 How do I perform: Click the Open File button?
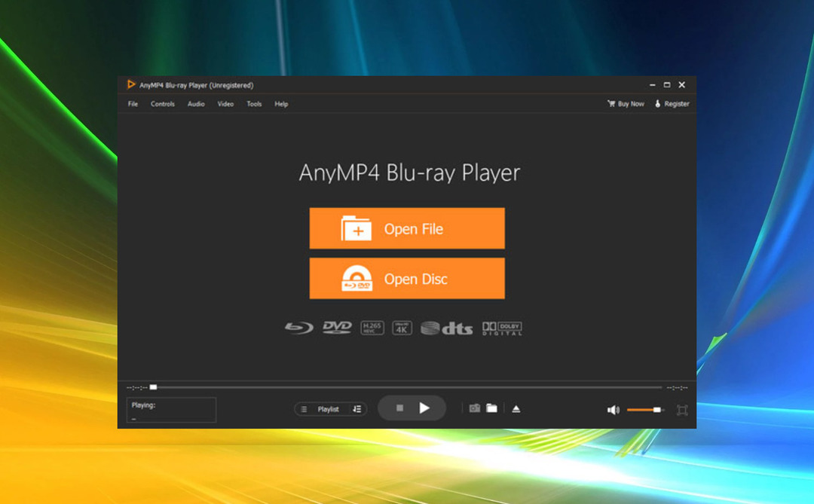coord(407,228)
